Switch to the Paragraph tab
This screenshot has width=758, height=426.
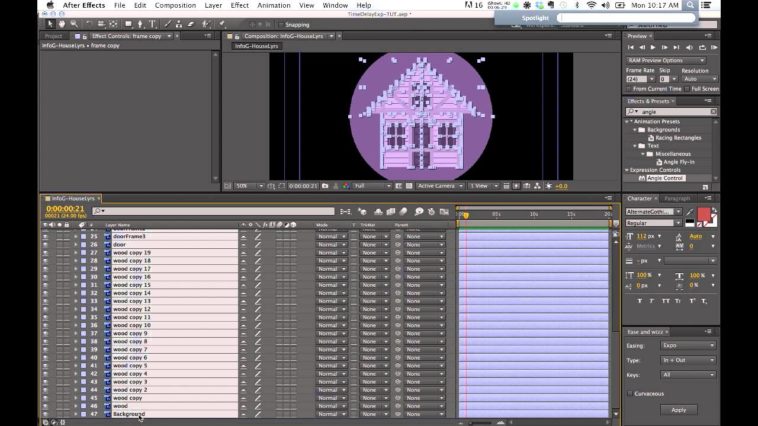tap(678, 198)
